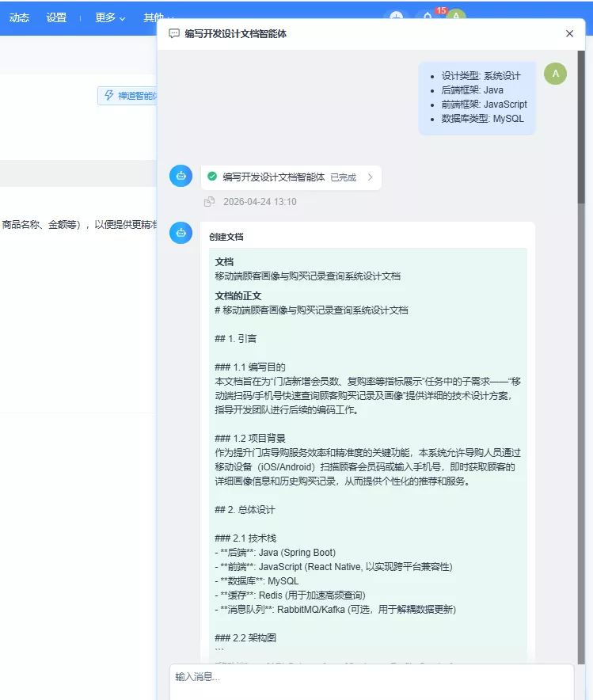
Task: Click the 已完成 status label
Action: [x=343, y=177]
